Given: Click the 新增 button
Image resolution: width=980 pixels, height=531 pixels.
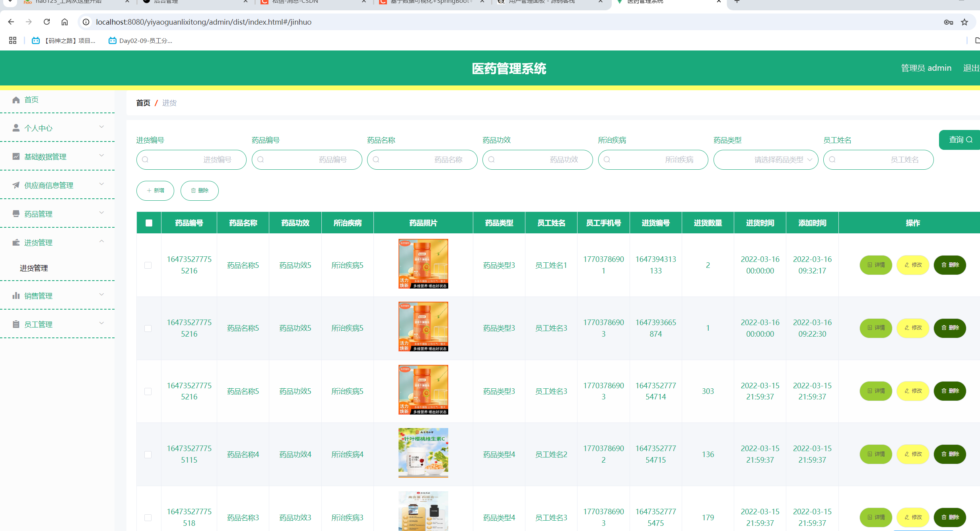Looking at the screenshot, I should click(x=155, y=191).
